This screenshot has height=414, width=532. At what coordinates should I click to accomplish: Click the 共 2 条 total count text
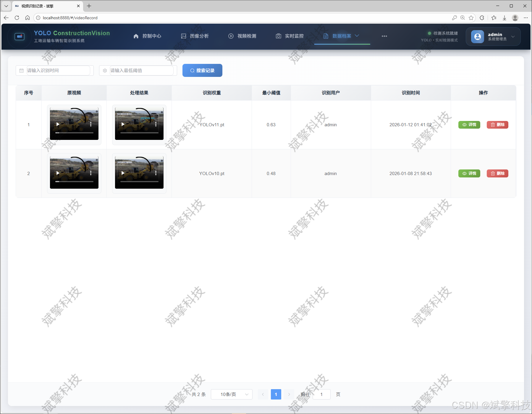[x=199, y=394]
